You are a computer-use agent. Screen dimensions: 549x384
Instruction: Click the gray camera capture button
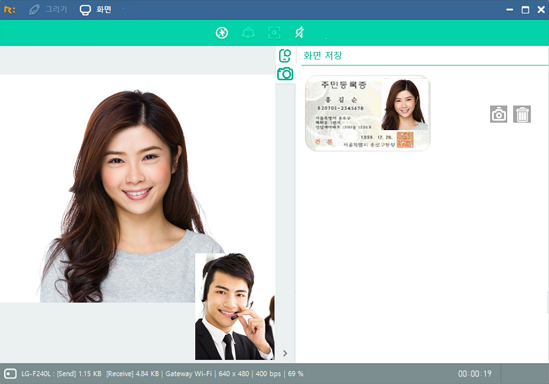click(x=498, y=114)
